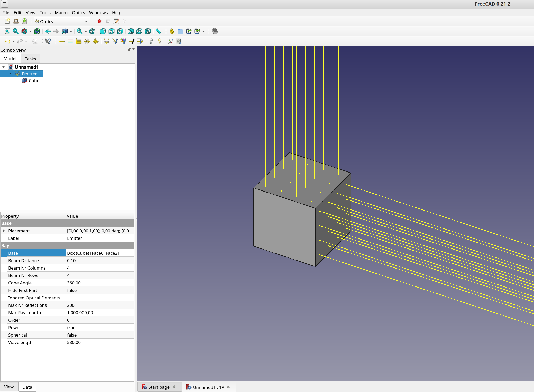The width and height of the screenshot is (534, 392).
Task: Collapse the Unnamed1 document tree
Action: (x=4, y=67)
